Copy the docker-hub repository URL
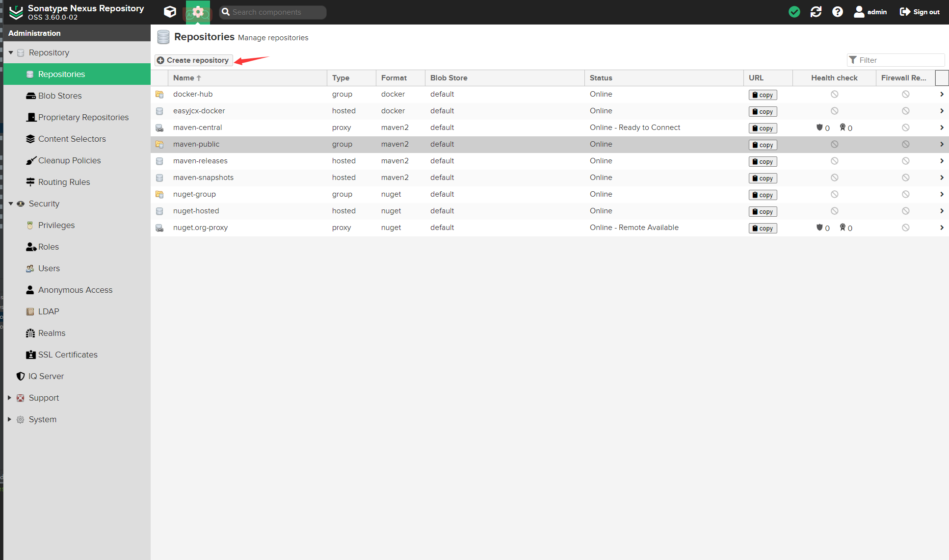The image size is (949, 560). point(763,95)
